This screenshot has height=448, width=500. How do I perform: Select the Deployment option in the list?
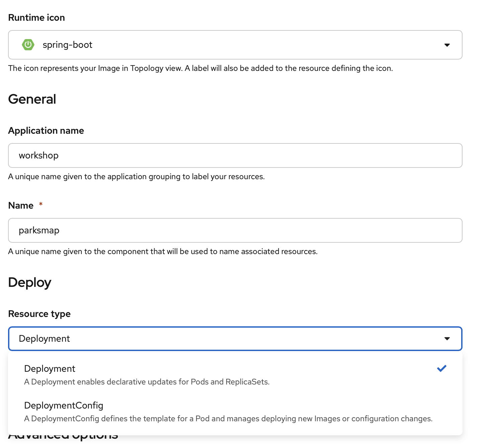click(x=50, y=369)
